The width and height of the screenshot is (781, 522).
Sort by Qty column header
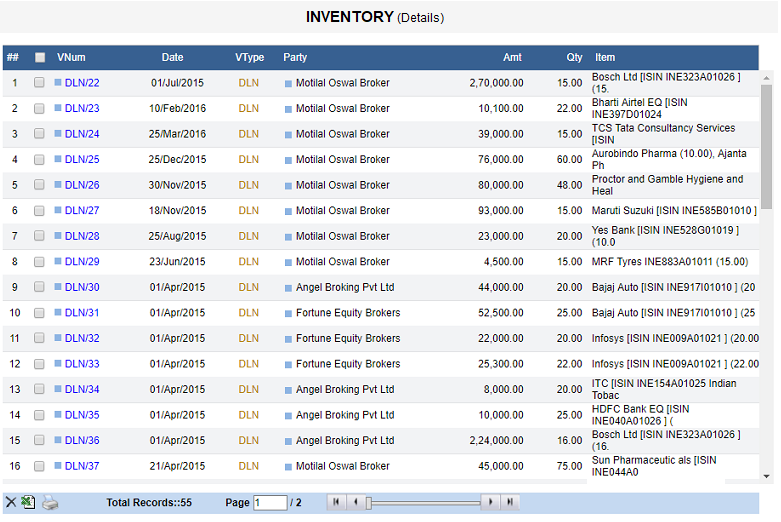(x=574, y=57)
